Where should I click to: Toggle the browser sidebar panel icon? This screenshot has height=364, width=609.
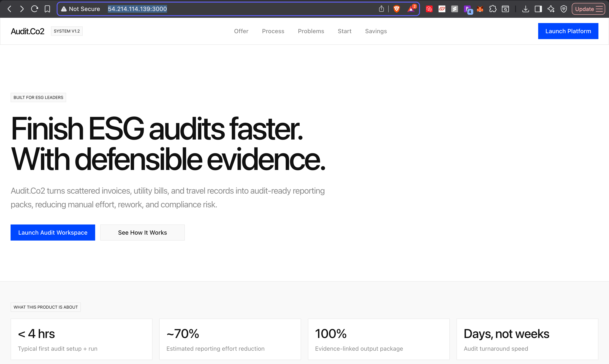pyautogui.click(x=538, y=9)
